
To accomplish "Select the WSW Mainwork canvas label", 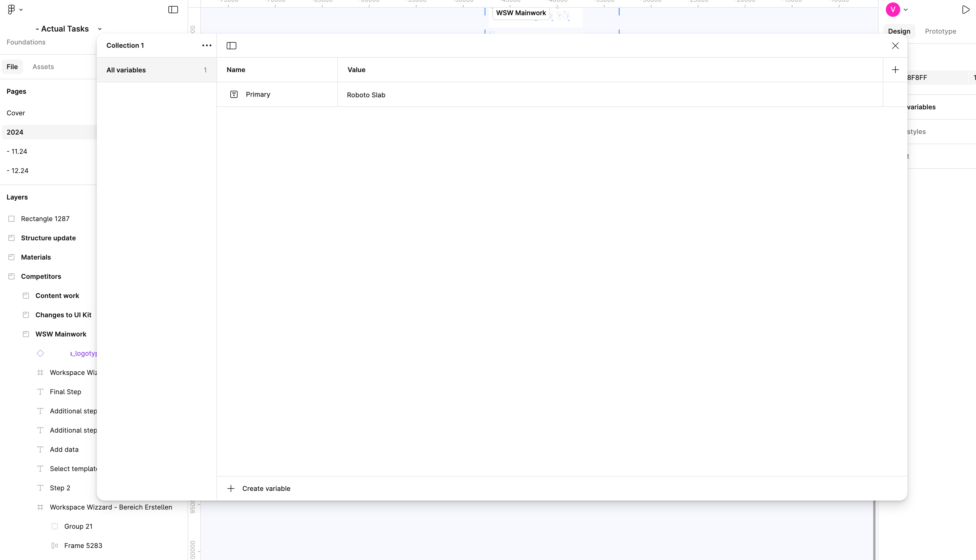I will (x=521, y=13).
